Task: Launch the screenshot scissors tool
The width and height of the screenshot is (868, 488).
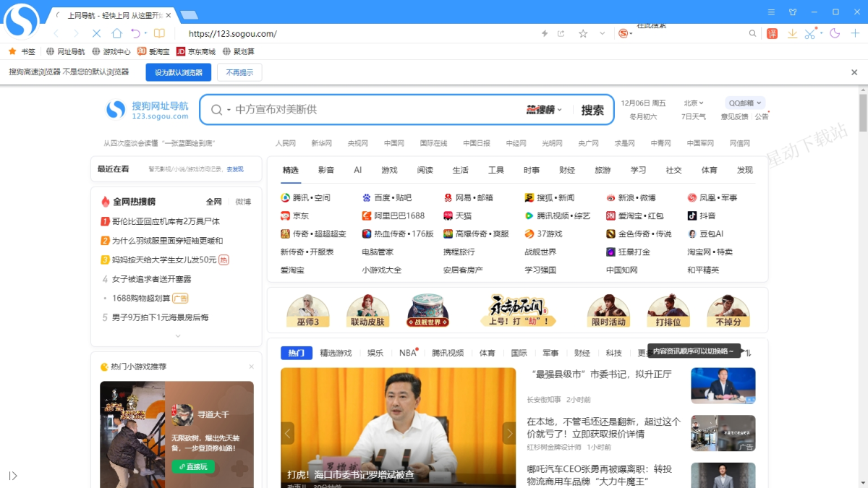Action: tap(809, 33)
